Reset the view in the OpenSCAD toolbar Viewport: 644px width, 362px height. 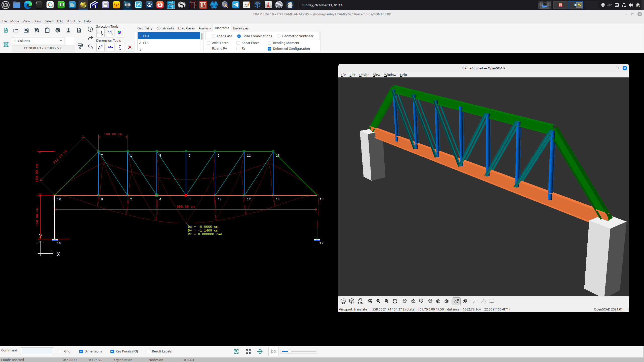(395, 301)
